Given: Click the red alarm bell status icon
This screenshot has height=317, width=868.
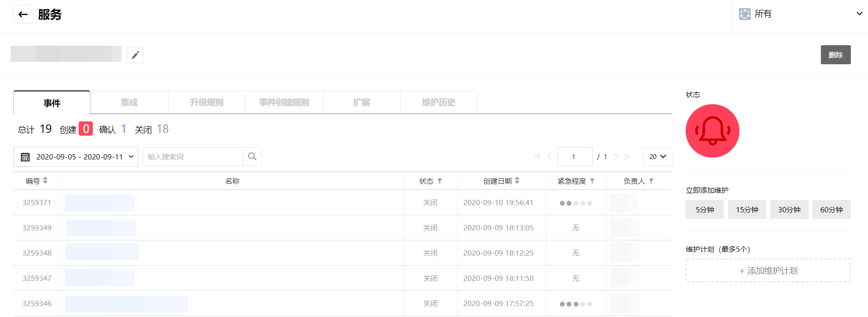Looking at the screenshot, I should [712, 131].
